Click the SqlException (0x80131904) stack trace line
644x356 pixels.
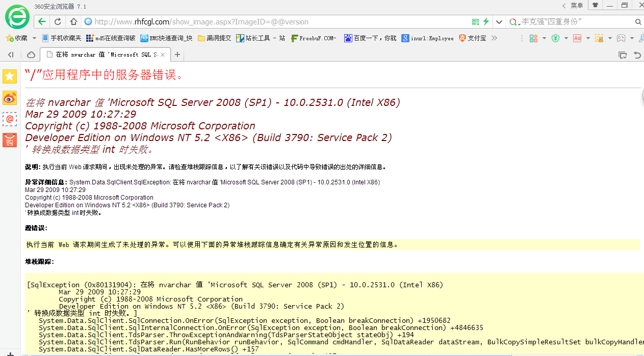click(x=235, y=285)
